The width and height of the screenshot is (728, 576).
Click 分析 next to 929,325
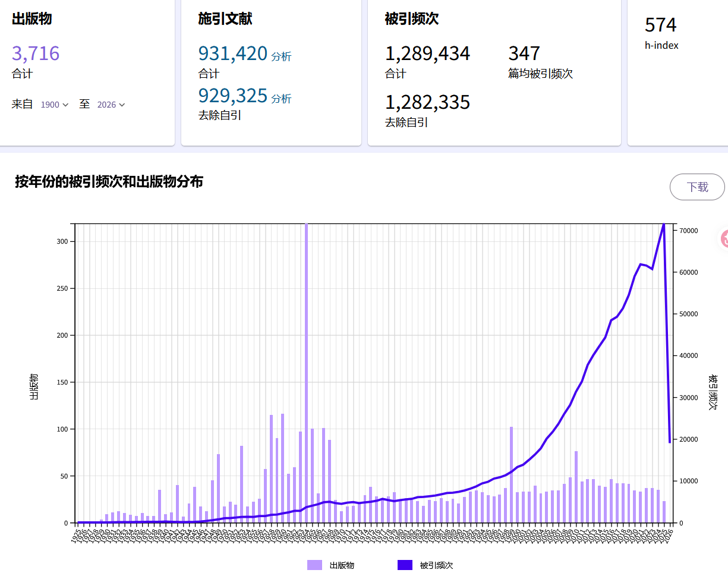coord(282,99)
